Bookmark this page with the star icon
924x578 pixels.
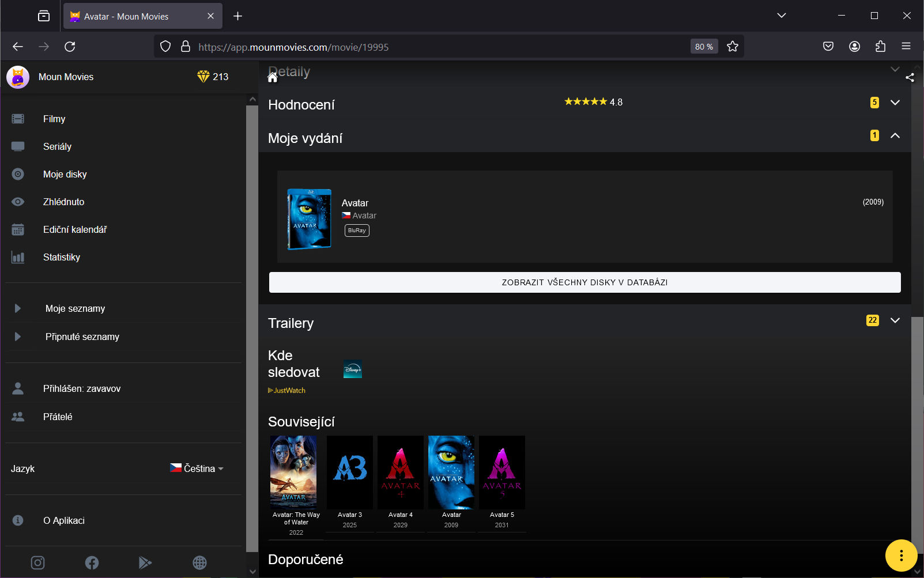(733, 47)
